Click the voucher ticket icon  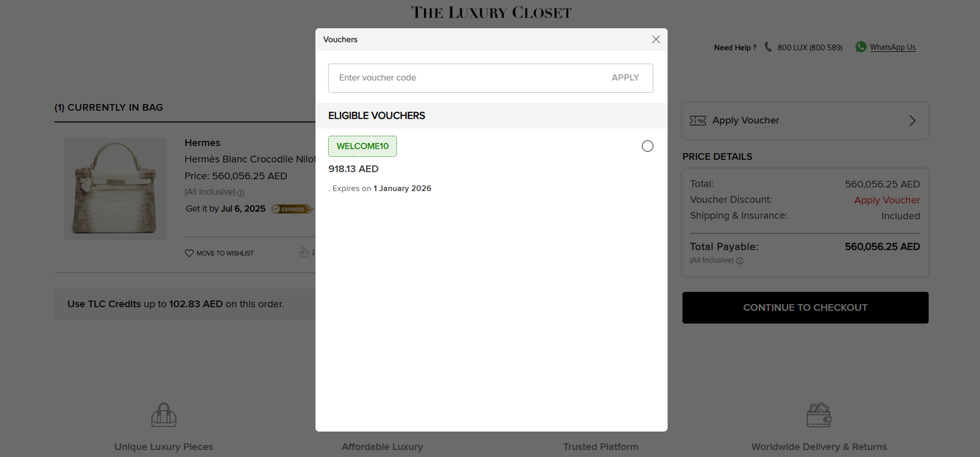[698, 121]
